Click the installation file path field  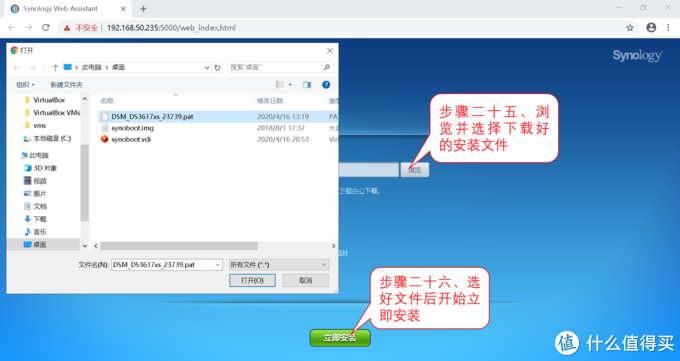pyautogui.click(x=368, y=170)
